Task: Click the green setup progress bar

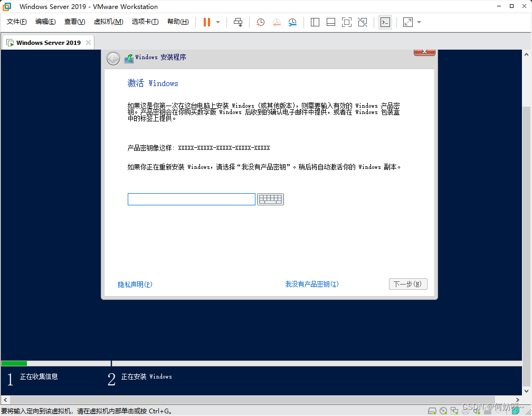Action: pyautogui.click(x=14, y=363)
